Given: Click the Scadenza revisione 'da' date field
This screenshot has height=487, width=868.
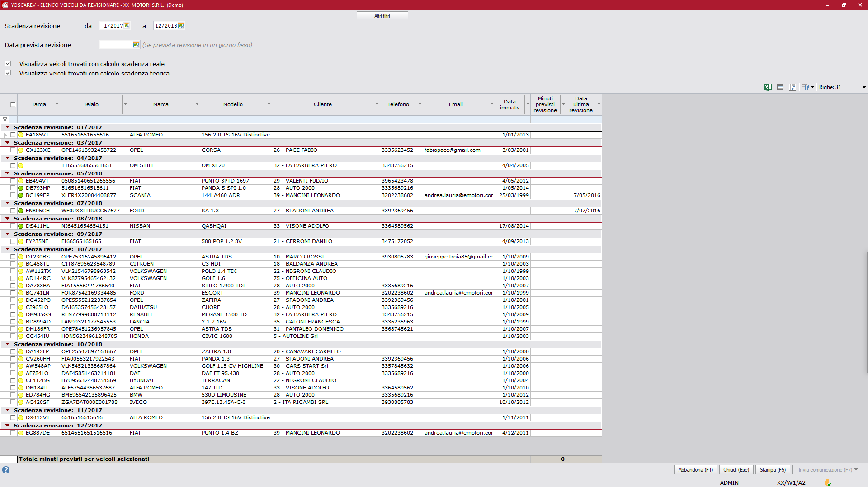Looking at the screenshot, I should 112,26.
